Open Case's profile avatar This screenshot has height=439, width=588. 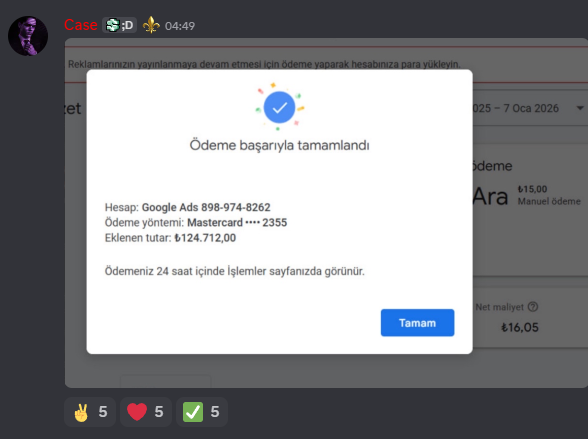(x=28, y=36)
